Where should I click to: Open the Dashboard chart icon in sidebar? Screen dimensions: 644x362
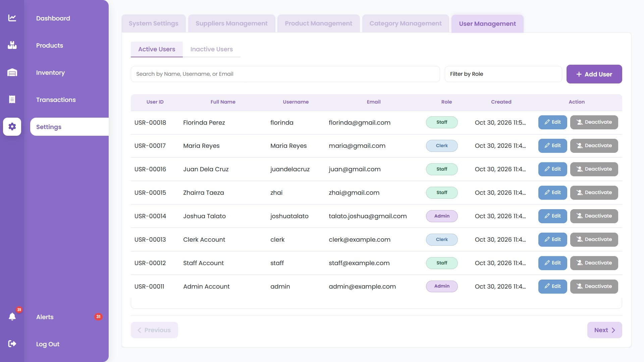click(12, 18)
